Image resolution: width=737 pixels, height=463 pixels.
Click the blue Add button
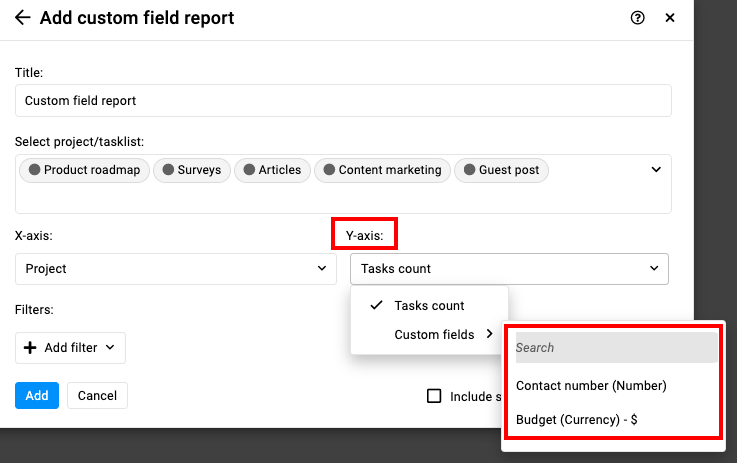coord(37,395)
